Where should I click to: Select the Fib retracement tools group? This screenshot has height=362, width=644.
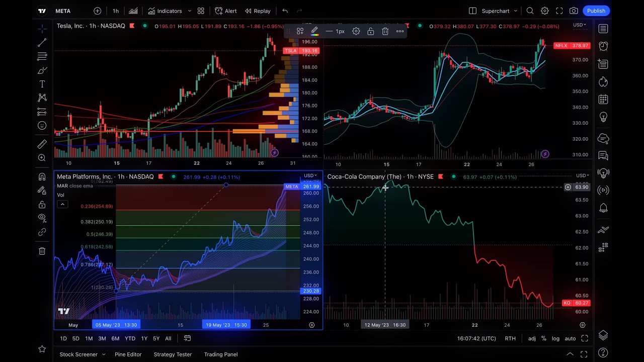click(x=42, y=57)
